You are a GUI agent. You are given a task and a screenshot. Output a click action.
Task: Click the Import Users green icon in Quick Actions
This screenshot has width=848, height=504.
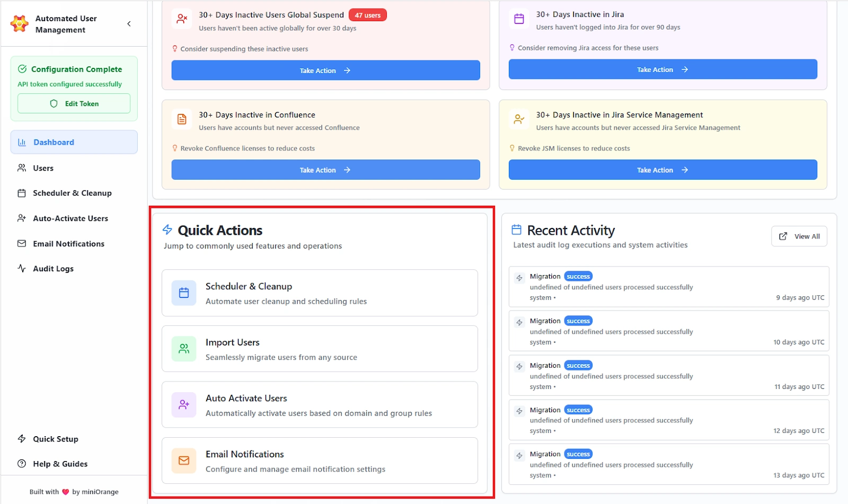pyautogui.click(x=183, y=349)
